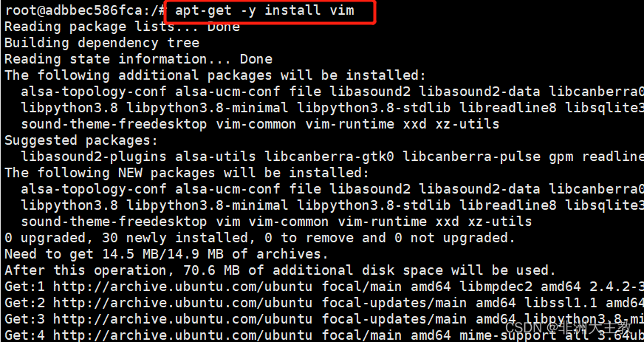Image resolution: width=644 pixels, height=342 pixels.
Task: Click 'The following NEW packages' heading line
Action: (187, 173)
